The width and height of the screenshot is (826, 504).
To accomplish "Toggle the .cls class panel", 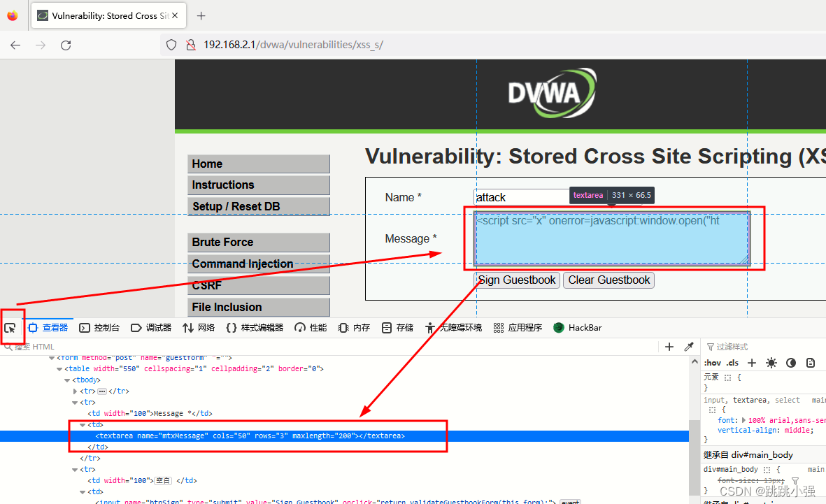I will [x=733, y=363].
